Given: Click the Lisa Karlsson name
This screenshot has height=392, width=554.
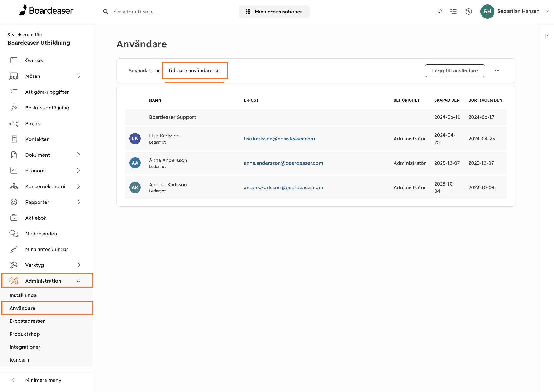Looking at the screenshot, I should [164, 136].
